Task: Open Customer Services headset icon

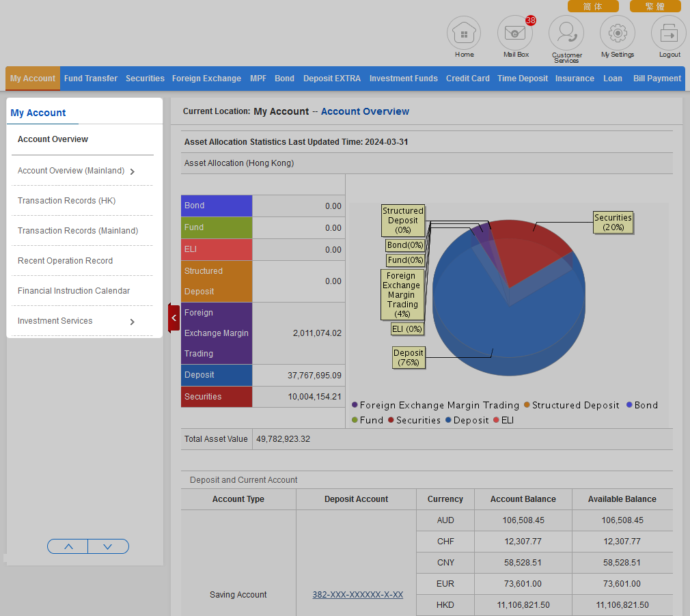Action: point(566,33)
